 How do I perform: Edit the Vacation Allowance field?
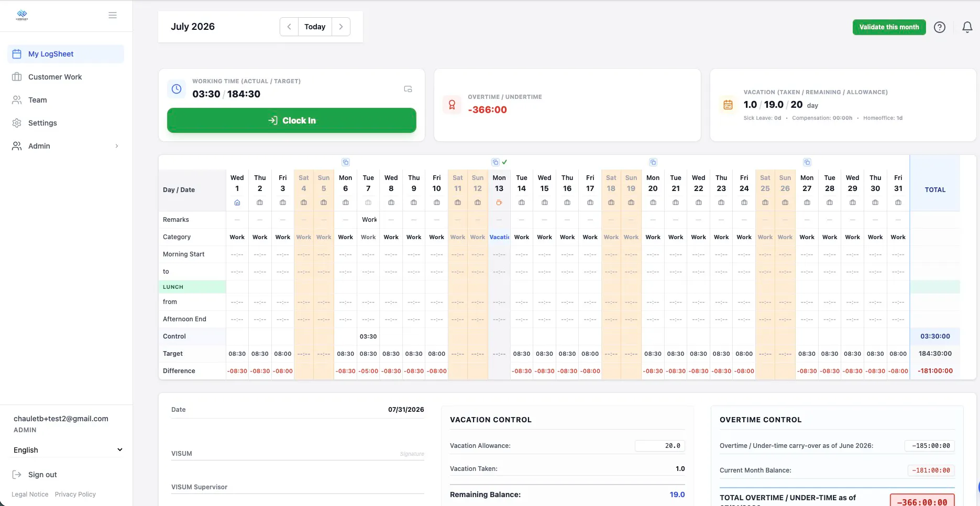(660, 446)
